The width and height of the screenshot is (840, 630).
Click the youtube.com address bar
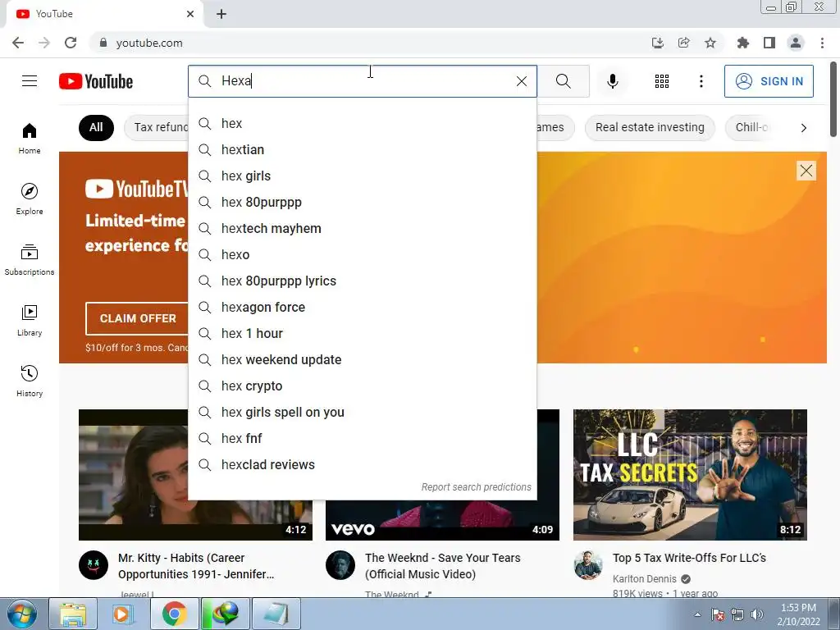click(370, 43)
